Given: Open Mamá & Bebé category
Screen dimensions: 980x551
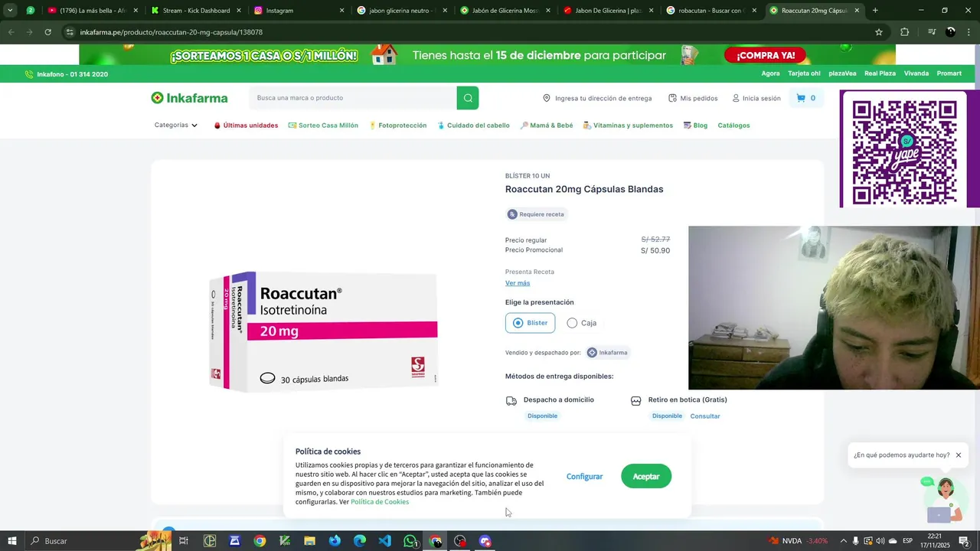Looking at the screenshot, I should click(547, 126).
